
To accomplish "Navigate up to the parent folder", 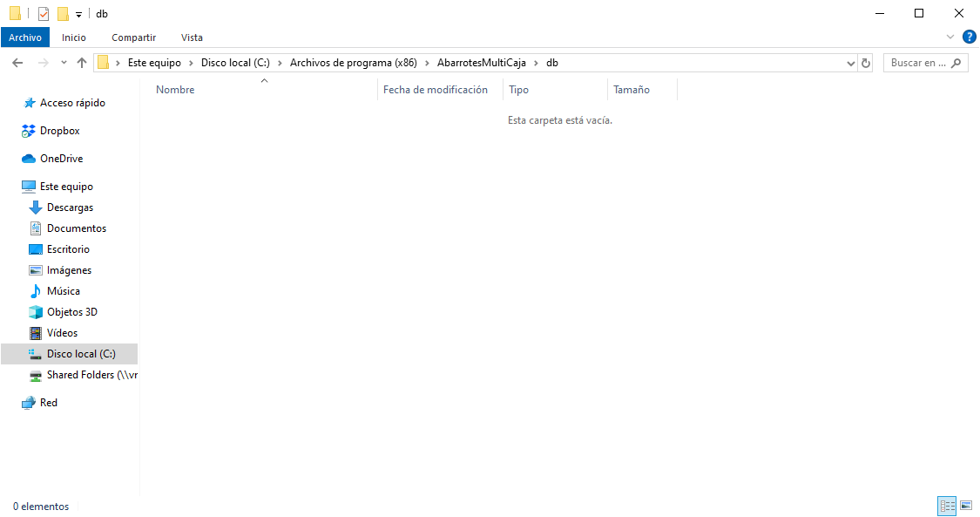I will (82, 62).
